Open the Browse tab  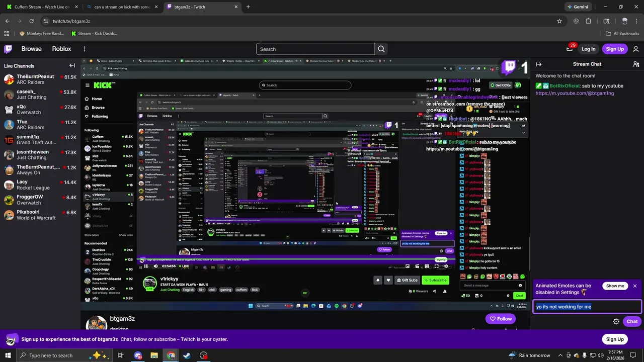(31, 49)
